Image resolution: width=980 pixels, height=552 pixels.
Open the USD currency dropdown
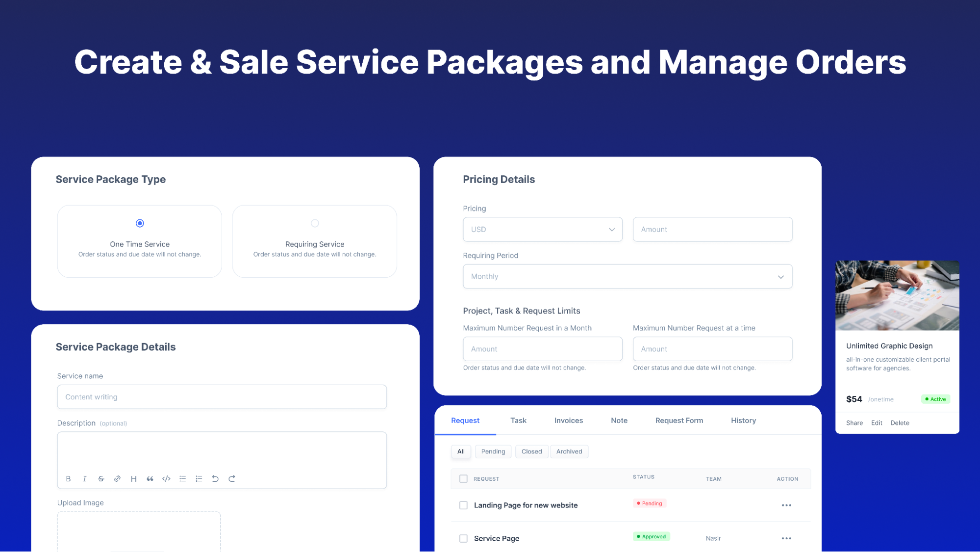(x=542, y=229)
